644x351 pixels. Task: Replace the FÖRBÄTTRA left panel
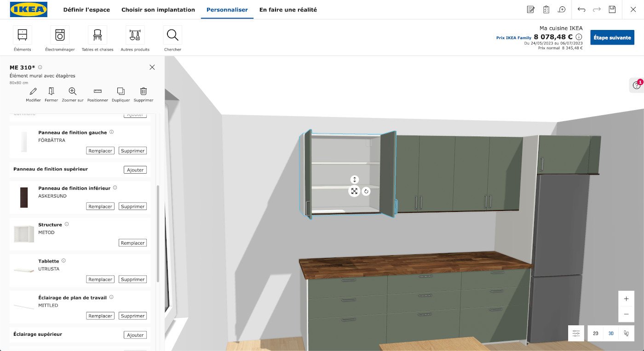(x=100, y=151)
